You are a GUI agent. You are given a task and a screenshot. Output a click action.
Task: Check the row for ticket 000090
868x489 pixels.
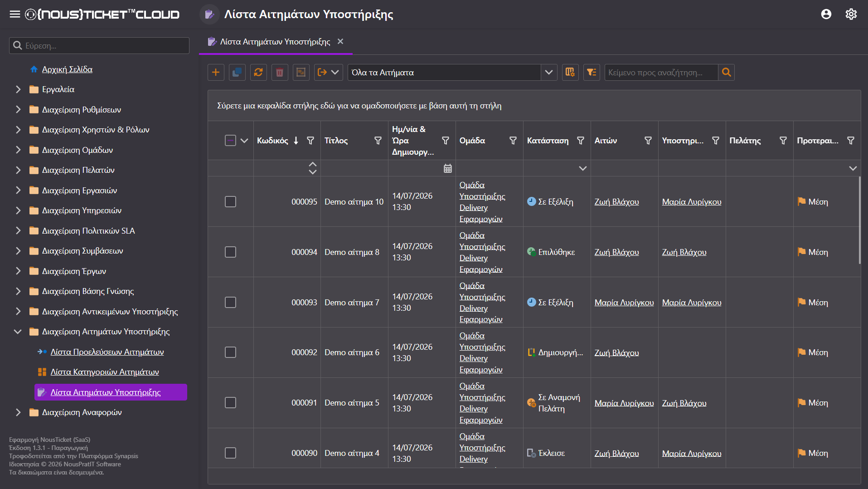(230, 453)
